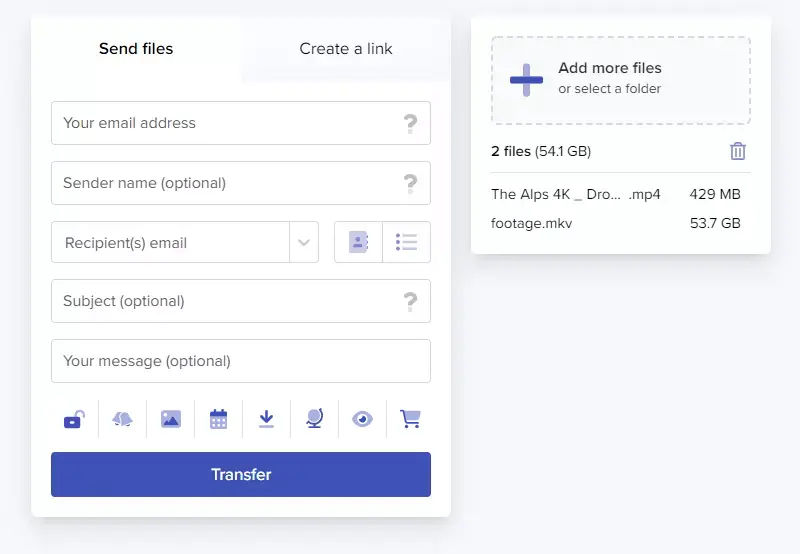
Task: Open the bell notification options
Action: [122, 419]
